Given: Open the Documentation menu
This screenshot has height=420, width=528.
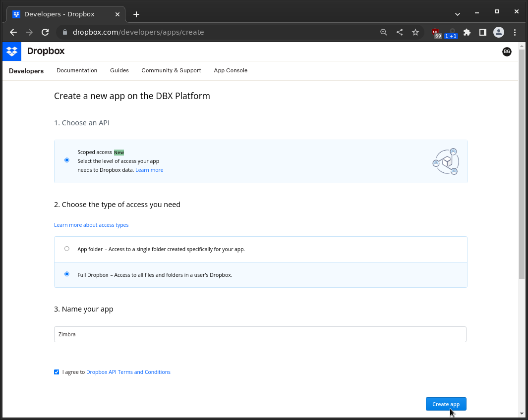Looking at the screenshot, I should 77,70.
